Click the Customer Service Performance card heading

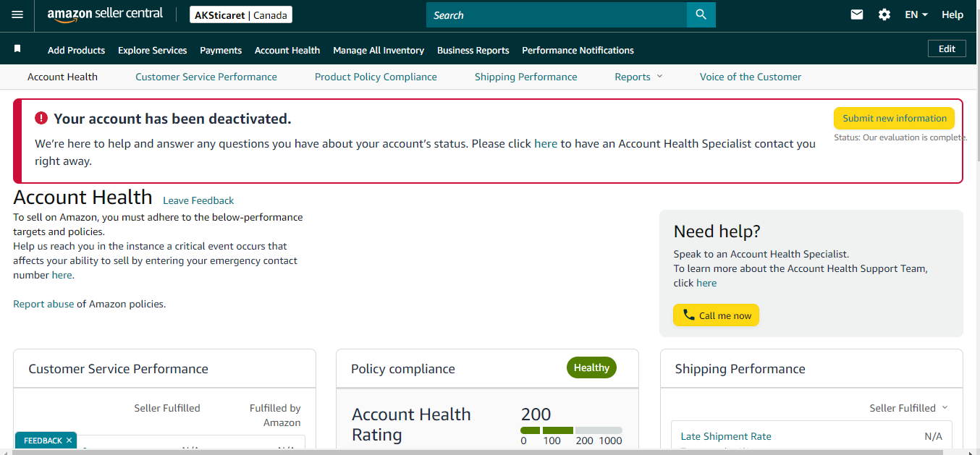[118, 369]
